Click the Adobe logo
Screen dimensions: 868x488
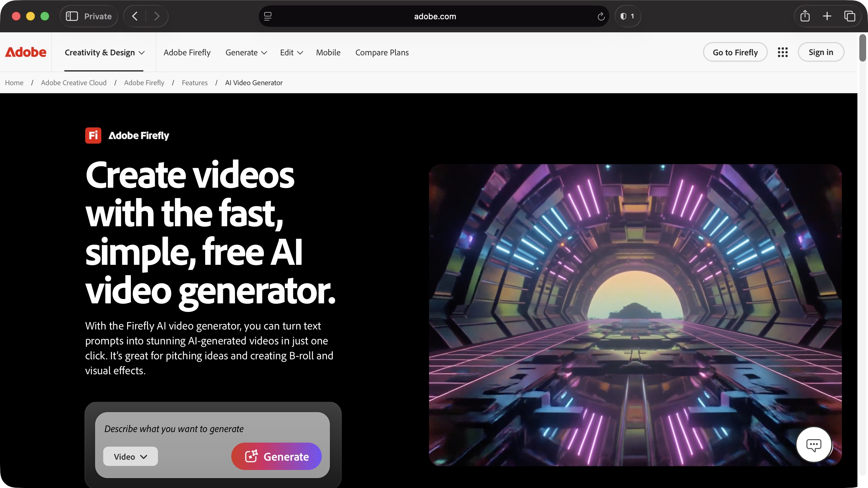pyautogui.click(x=25, y=52)
